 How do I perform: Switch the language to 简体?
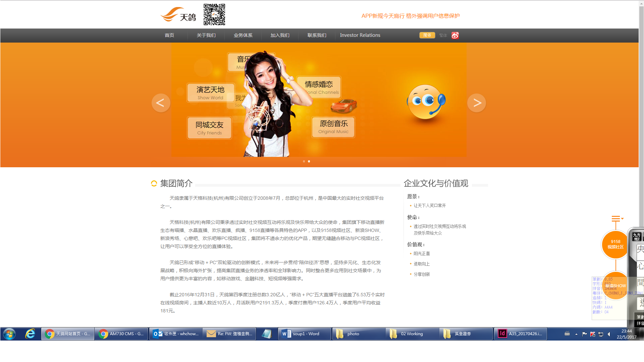[x=427, y=35]
